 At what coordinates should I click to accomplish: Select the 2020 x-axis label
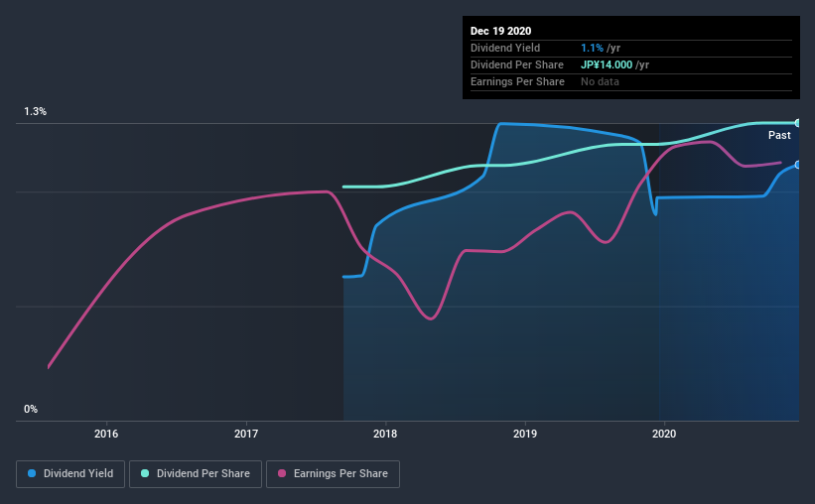pyautogui.click(x=664, y=434)
